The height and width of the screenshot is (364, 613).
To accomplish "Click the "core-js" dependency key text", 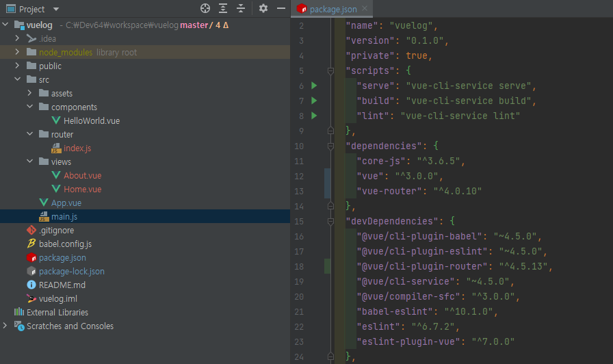I will pyautogui.click(x=381, y=161).
